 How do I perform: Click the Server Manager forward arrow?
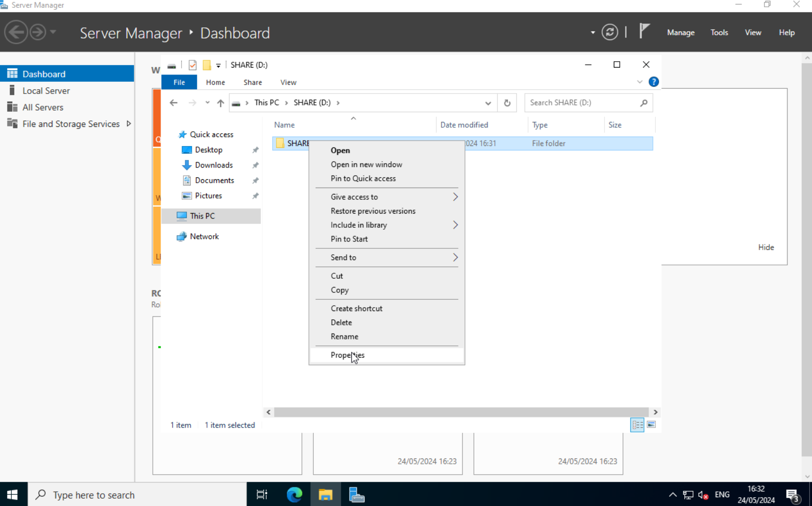tap(38, 32)
